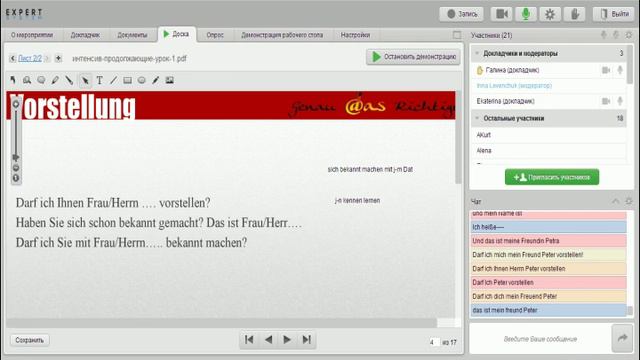Open the Документы tab
Viewport: 640px width, 360px height.
pos(132,35)
